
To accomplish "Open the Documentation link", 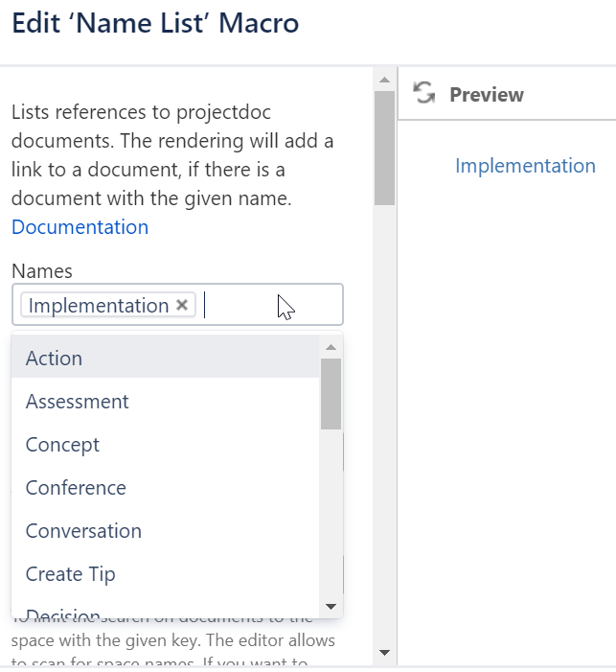I will (80, 227).
